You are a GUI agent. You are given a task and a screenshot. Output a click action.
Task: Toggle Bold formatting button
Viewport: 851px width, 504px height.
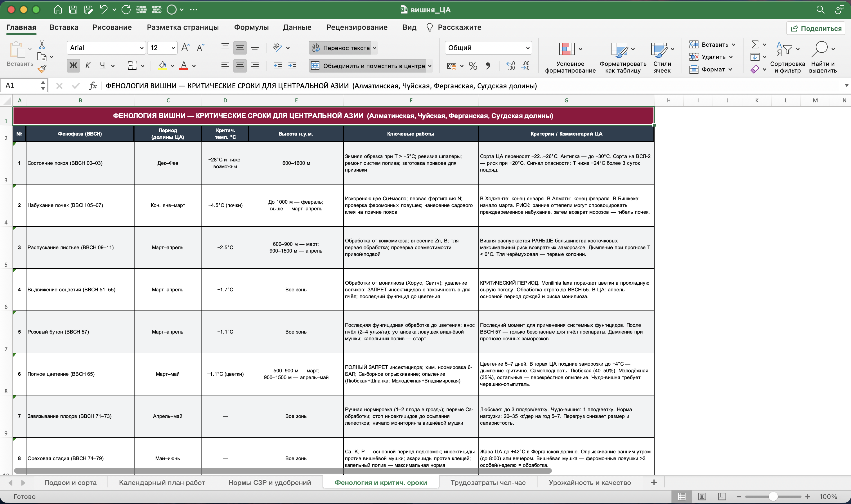73,66
